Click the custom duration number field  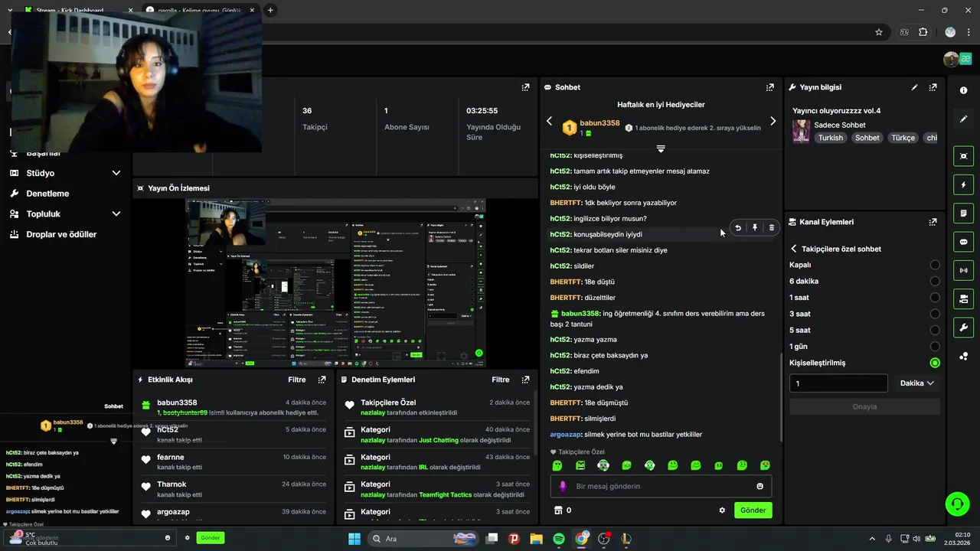coord(838,383)
